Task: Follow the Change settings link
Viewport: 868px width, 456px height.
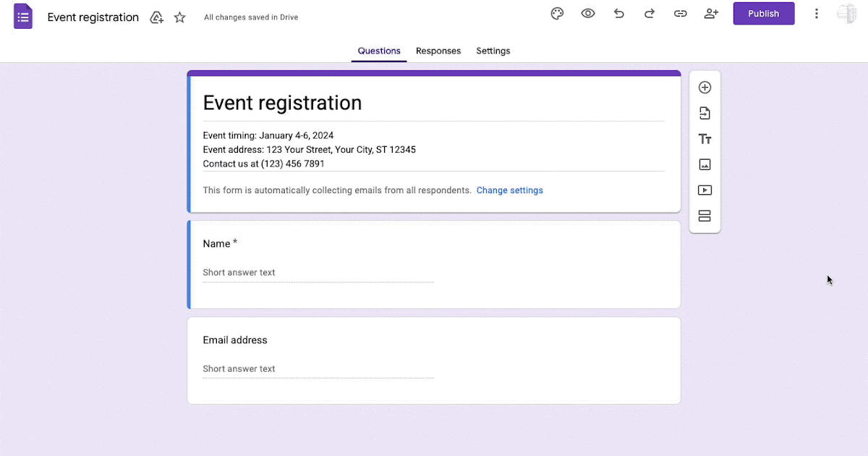Action: coord(509,190)
